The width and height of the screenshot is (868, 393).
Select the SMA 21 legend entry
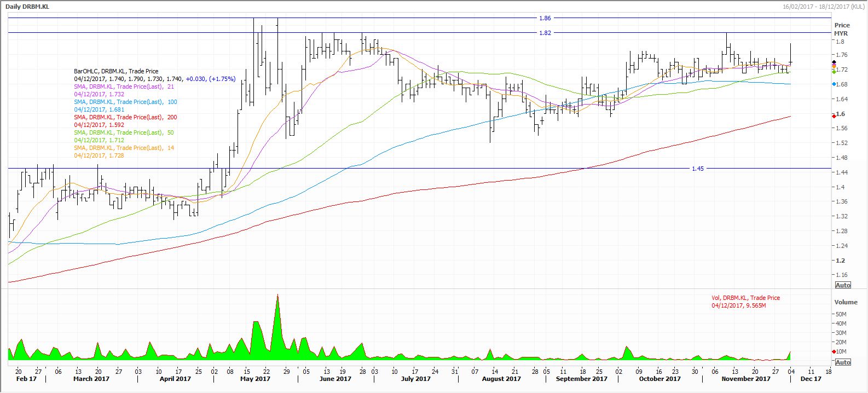124,86
